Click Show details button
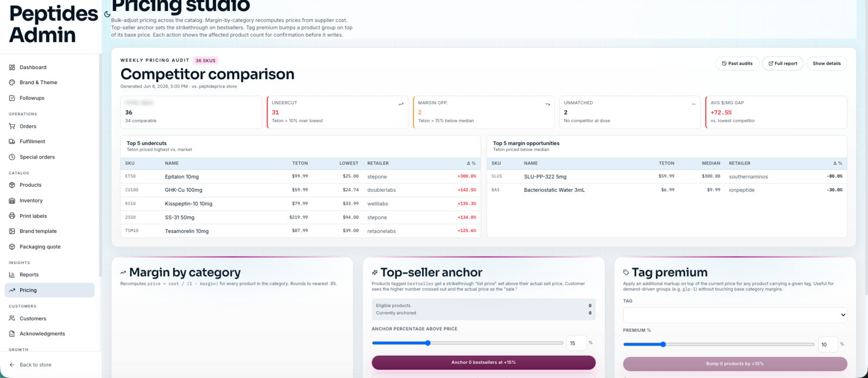 click(x=827, y=64)
